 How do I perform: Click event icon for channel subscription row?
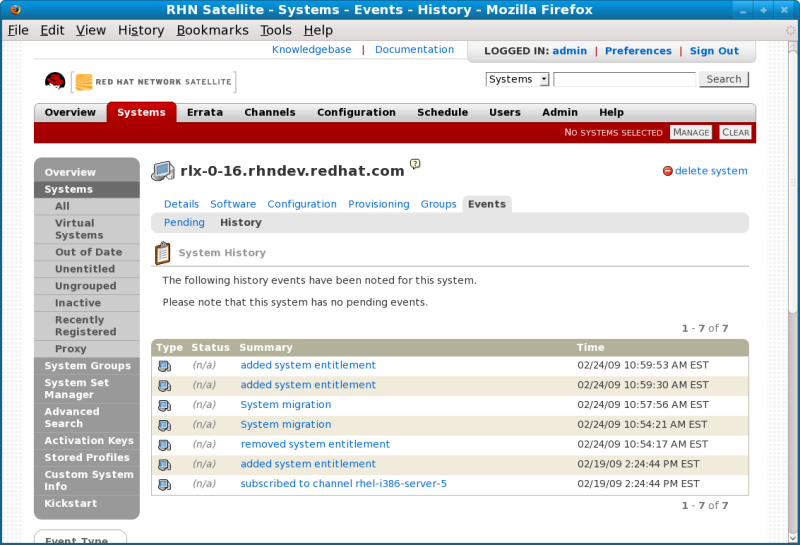tap(164, 485)
